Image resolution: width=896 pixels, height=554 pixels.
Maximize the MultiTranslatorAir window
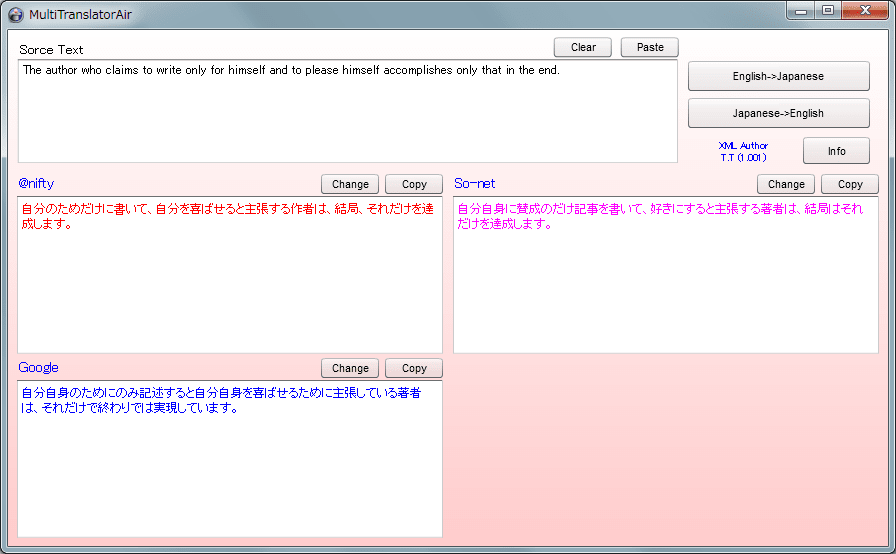[827, 11]
